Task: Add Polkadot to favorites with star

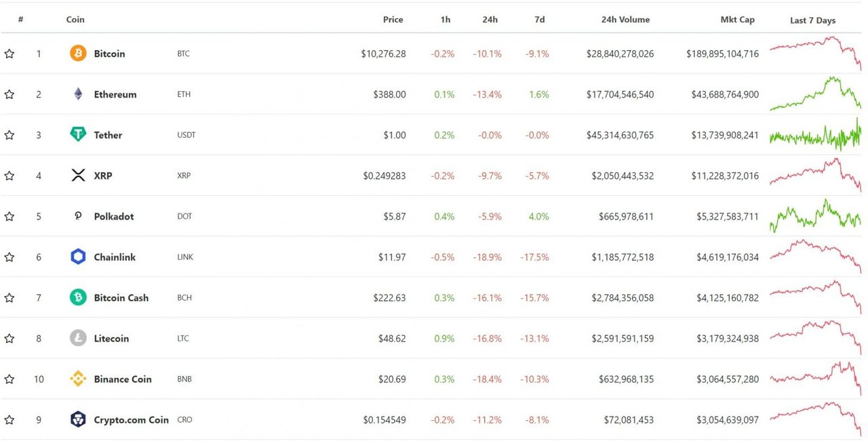Action: [9, 216]
